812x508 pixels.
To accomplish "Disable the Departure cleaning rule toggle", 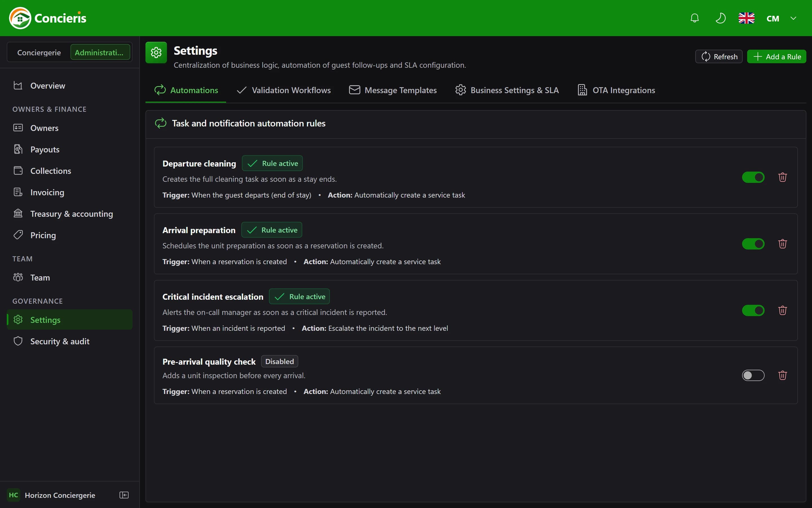I will [x=753, y=177].
